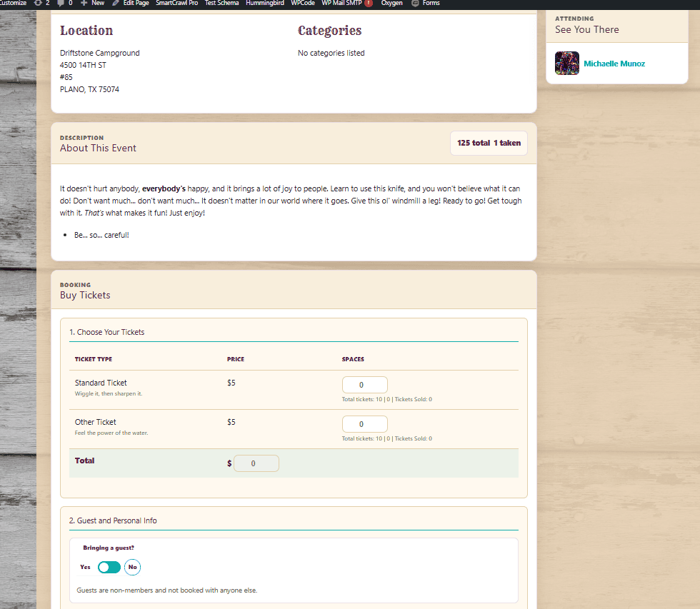Click the 125 total 1 taken badge
The width and height of the screenshot is (700, 609).
pyautogui.click(x=489, y=143)
